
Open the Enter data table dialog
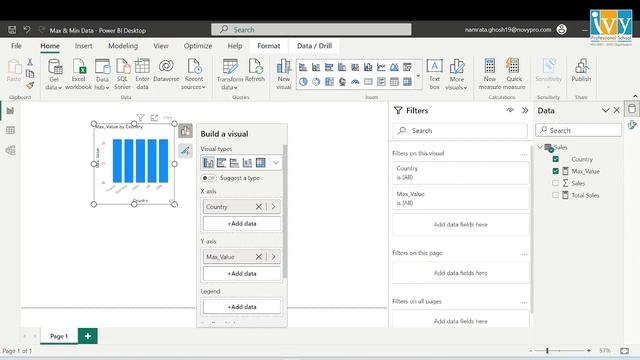click(x=142, y=74)
